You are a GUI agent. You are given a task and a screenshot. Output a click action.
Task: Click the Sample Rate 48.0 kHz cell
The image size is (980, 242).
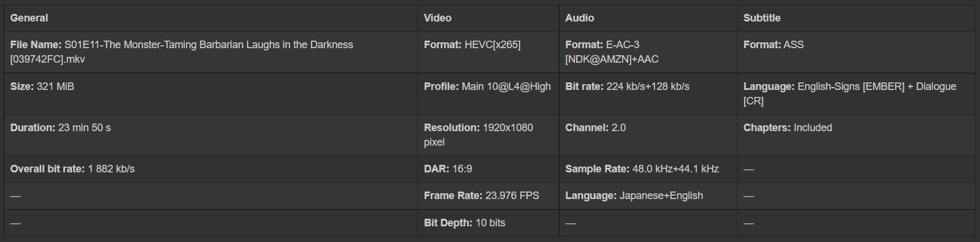coord(642,169)
